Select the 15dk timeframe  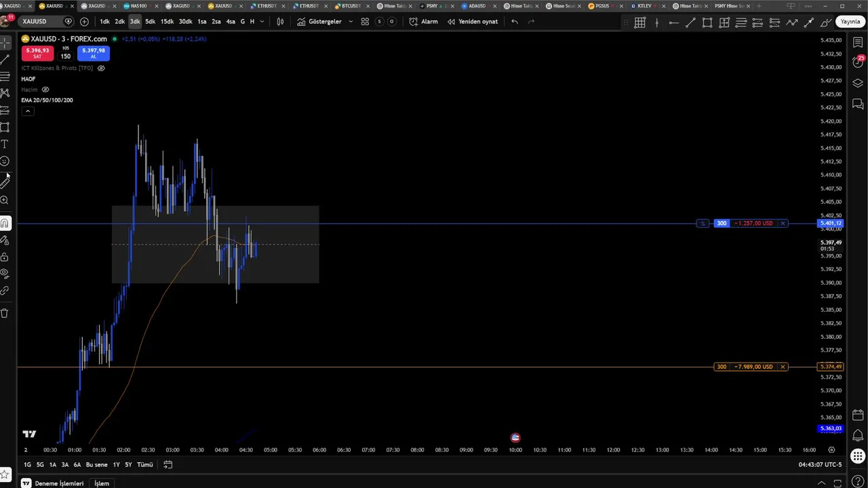167,22
